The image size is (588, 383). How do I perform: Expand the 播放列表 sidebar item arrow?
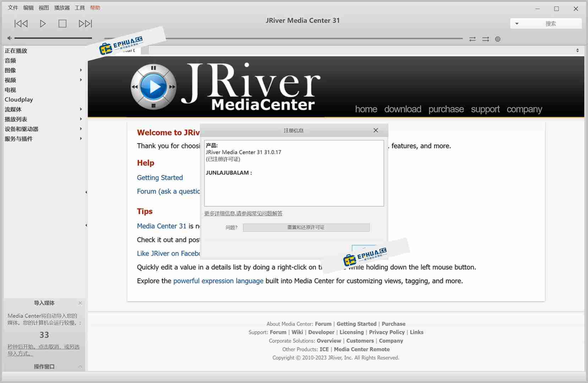(x=81, y=119)
